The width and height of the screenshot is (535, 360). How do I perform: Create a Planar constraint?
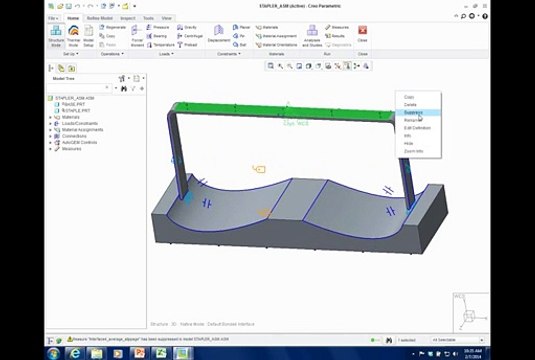coord(241,27)
